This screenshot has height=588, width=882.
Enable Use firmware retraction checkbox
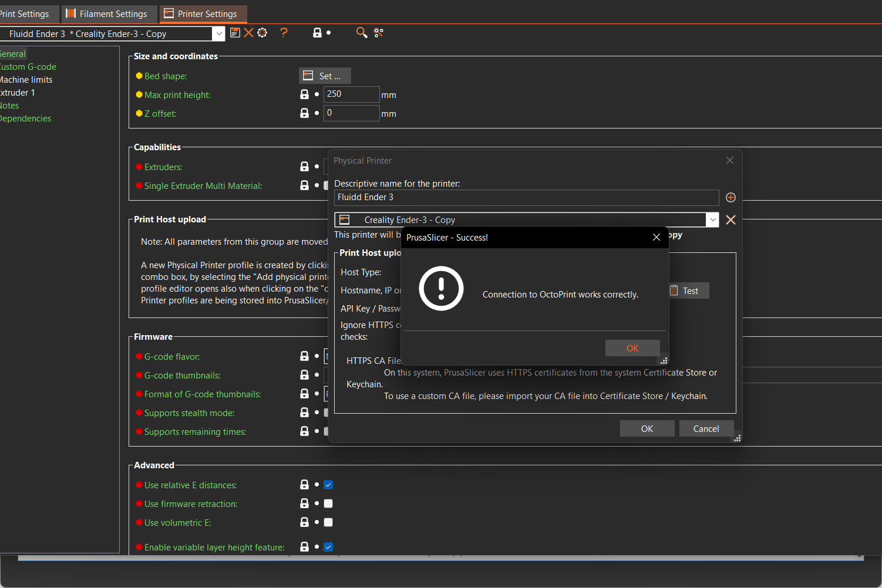pos(328,503)
